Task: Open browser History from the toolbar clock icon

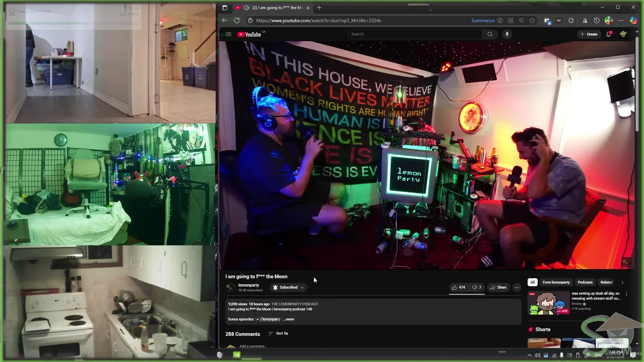Action: tap(597, 21)
